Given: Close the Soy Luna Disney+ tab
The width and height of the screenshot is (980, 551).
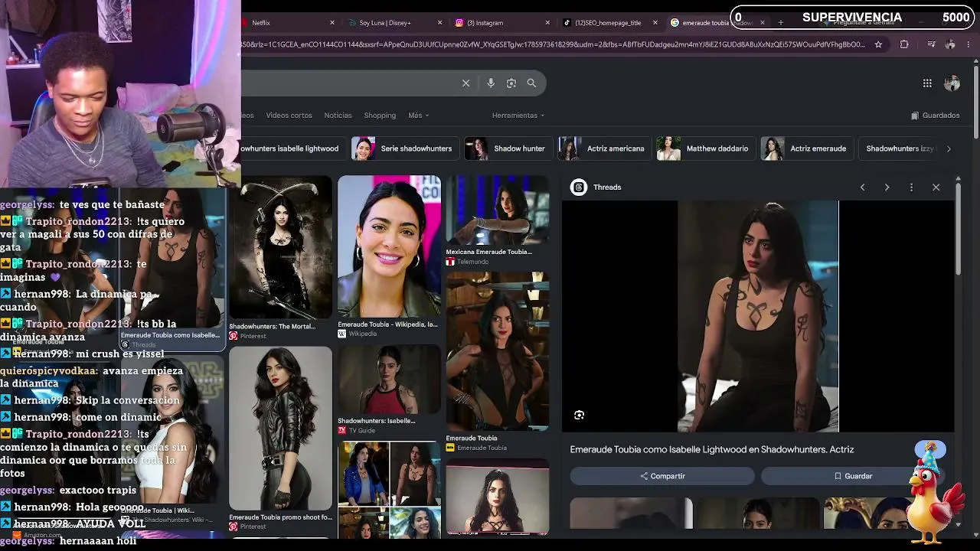Looking at the screenshot, I should 439,23.
